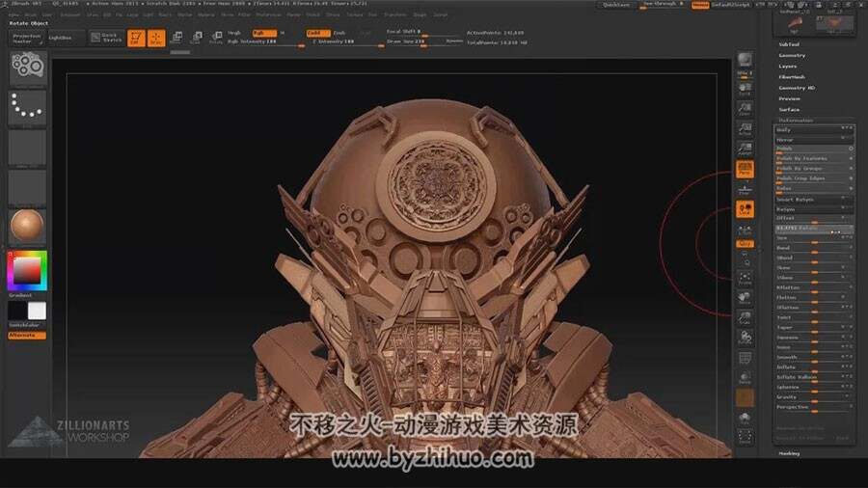Toggle Edit mode button

[136, 39]
